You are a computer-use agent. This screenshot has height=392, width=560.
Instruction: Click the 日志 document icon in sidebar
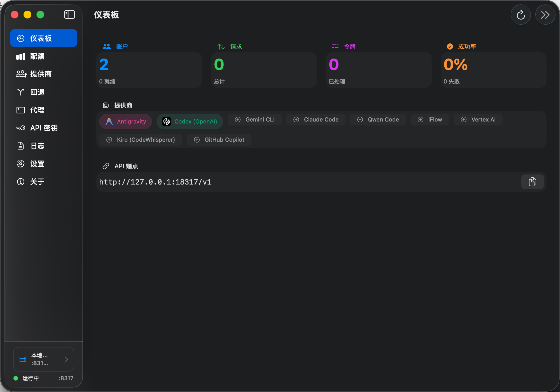[21, 146]
